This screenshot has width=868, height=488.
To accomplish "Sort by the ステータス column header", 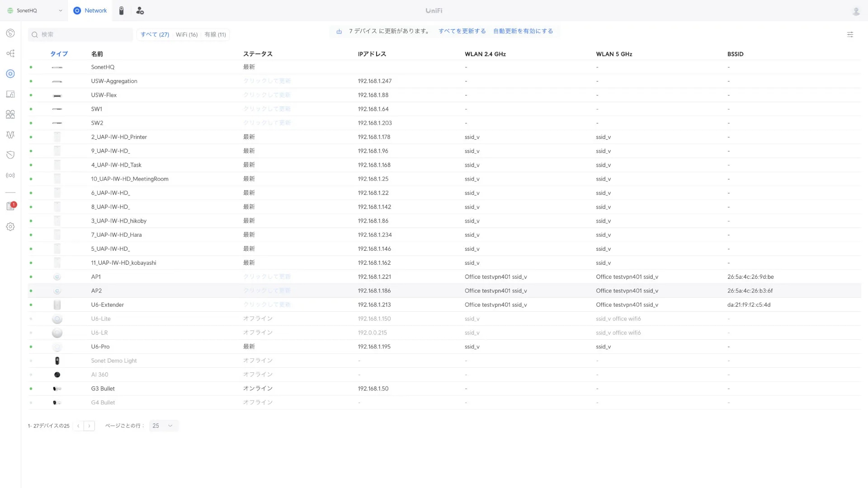I will pos(258,54).
